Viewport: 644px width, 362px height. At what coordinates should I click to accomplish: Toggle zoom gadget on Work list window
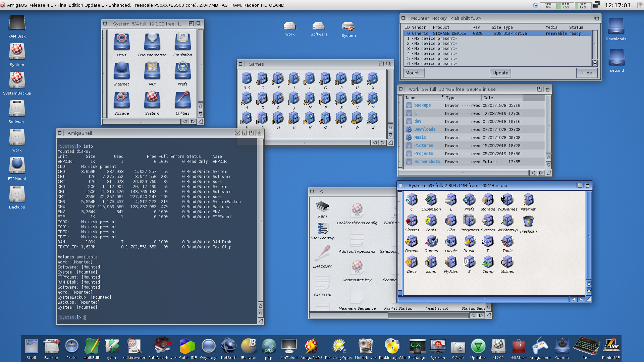(539, 89)
